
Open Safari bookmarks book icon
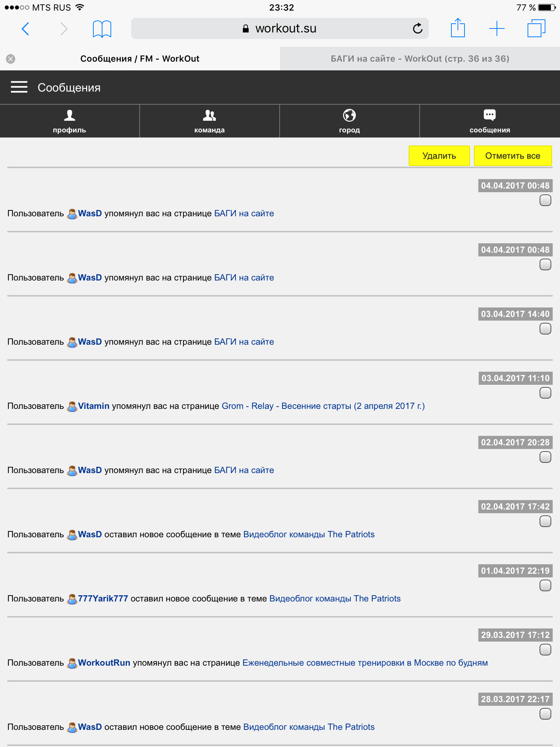point(102,28)
